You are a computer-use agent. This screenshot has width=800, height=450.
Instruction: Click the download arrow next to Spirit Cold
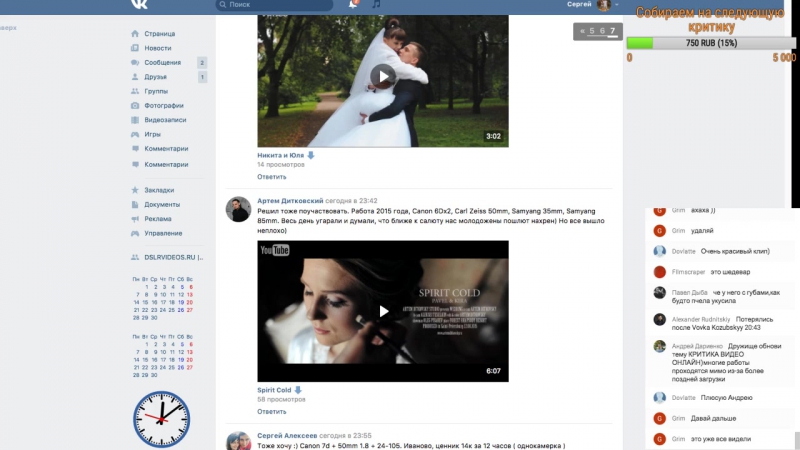click(298, 390)
